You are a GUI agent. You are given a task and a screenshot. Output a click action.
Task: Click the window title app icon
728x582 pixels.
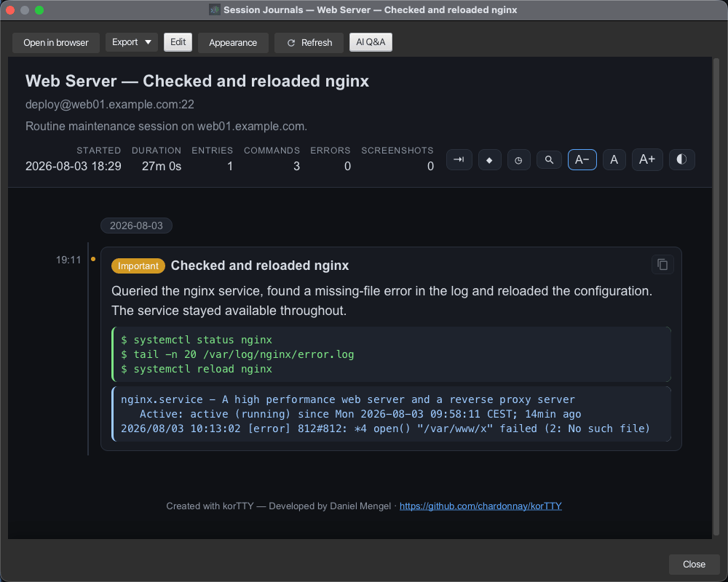click(215, 9)
